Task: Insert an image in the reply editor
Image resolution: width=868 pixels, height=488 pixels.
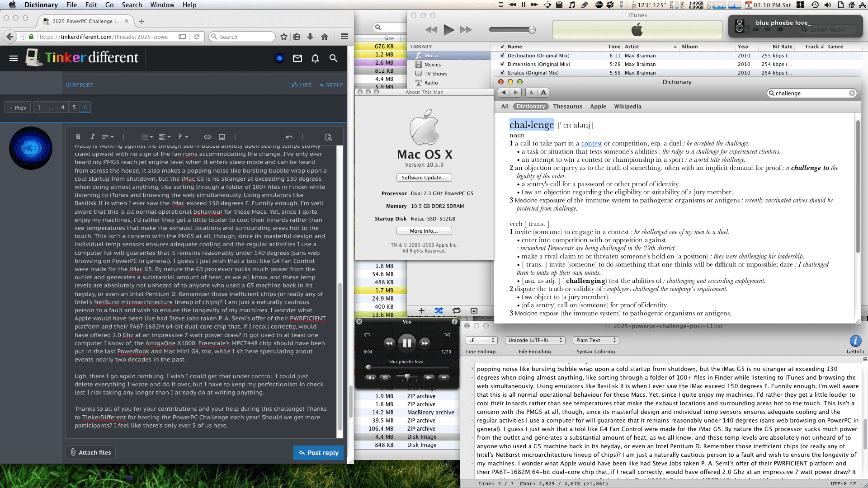Action: pyautogui.click(x=222, y=137)
